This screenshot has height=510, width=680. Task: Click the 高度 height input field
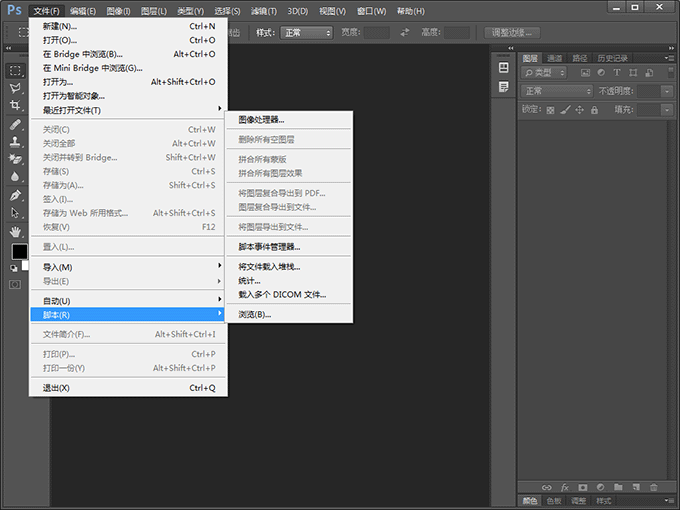point(457,33)
